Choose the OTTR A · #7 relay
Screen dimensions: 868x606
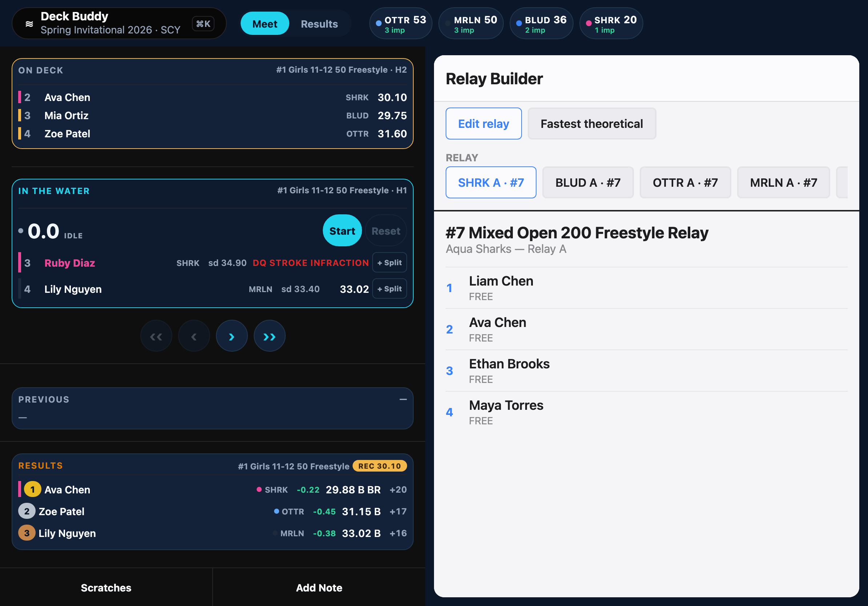tap(685, 182)
